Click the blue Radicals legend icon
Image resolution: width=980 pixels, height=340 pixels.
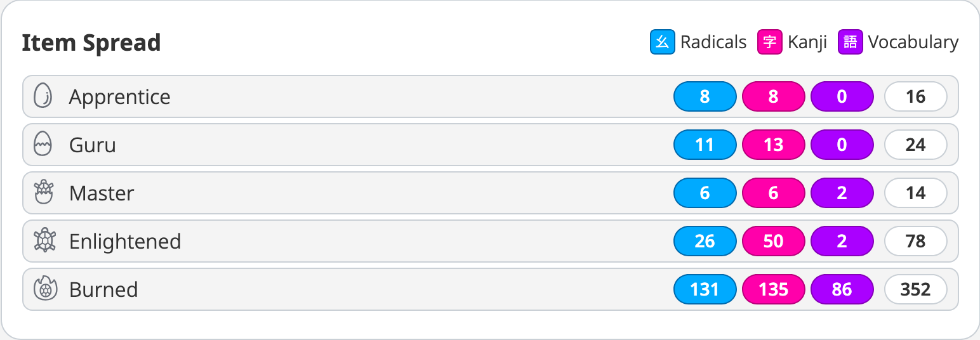[662, 43]
